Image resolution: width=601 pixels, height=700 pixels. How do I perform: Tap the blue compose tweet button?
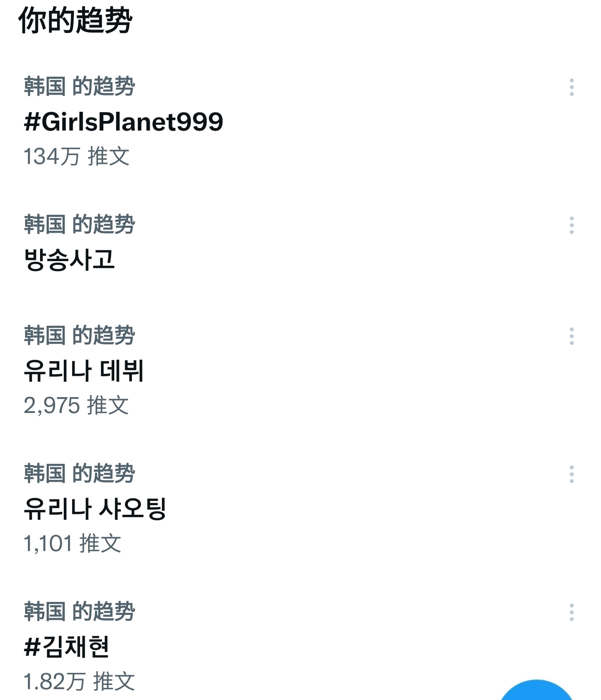537,692
